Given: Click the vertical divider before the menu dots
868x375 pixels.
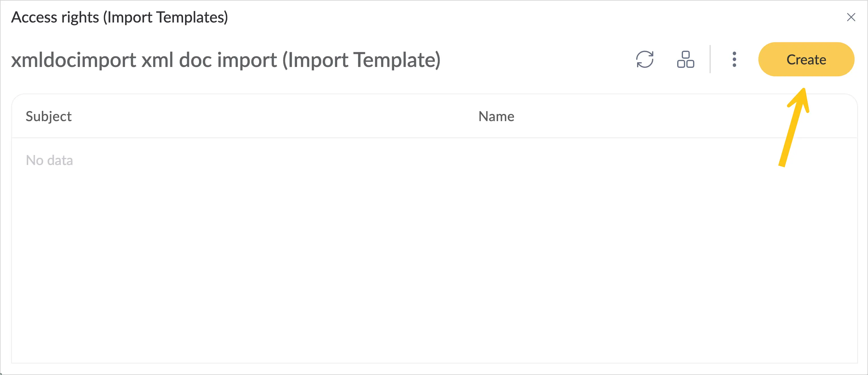Looking at the screenshot, I should point(710,59).
